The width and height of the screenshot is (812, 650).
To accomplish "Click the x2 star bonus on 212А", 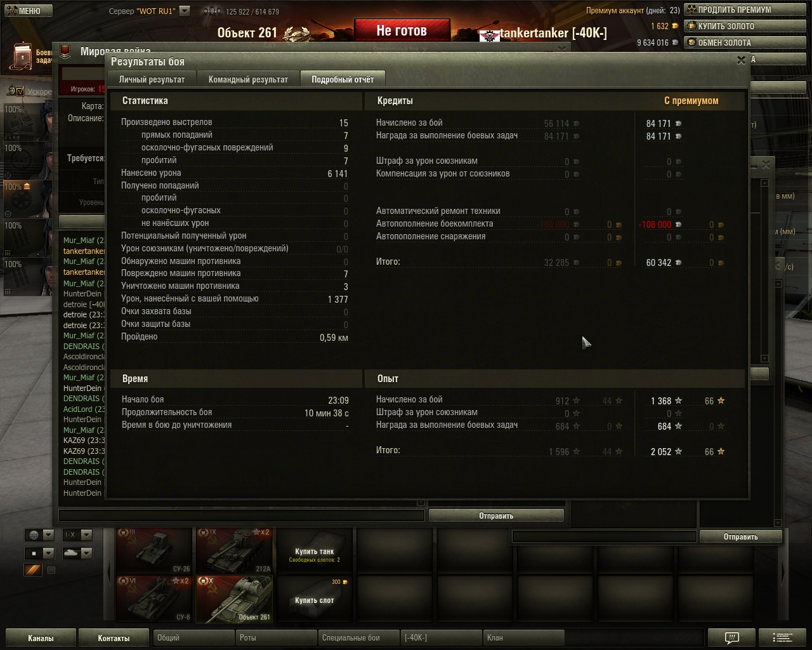I will coord(261,533).
